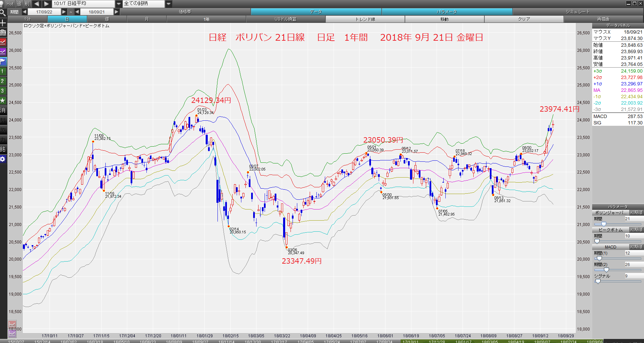644x343 pixels.
Task: Select the 月 monthly timeframe
Action: click(x=146, y=19)
